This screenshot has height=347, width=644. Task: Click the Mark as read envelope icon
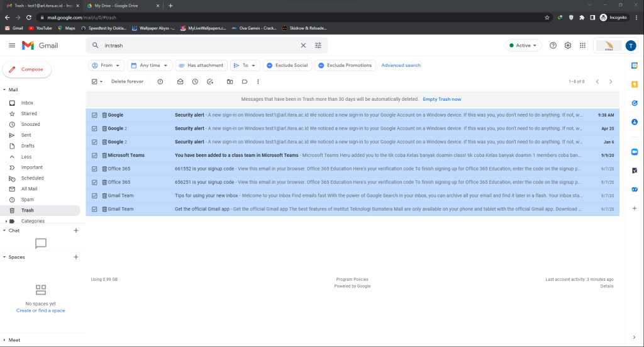[x=180, y=81]
